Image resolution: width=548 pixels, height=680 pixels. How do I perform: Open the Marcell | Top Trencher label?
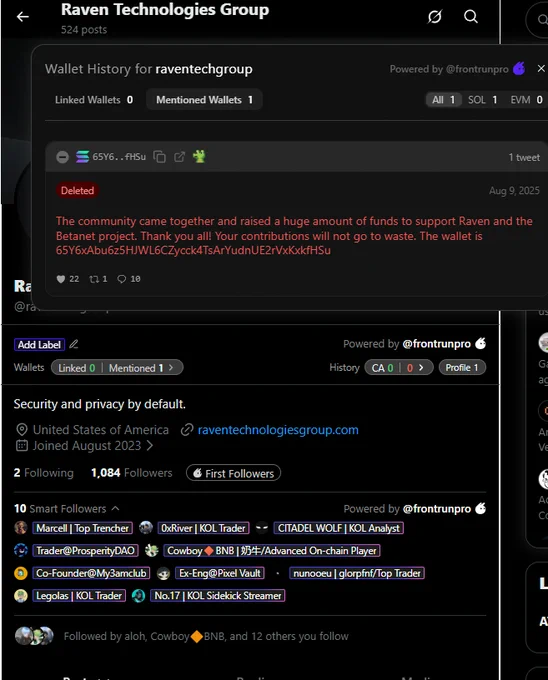[82, 528]
